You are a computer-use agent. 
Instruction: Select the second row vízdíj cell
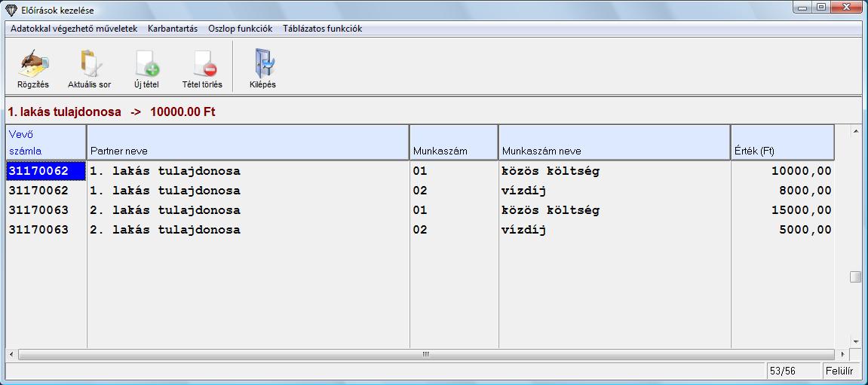pos(614,191)
